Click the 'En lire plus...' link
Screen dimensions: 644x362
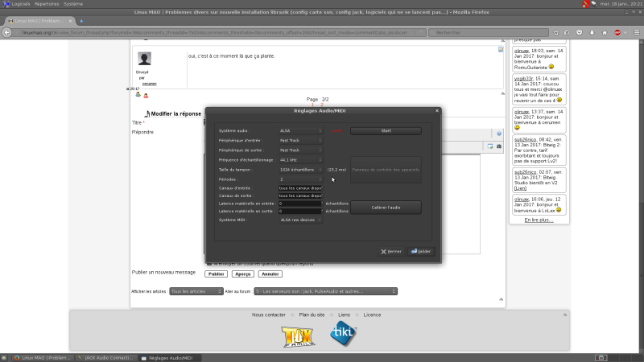[x=539, y=220]
